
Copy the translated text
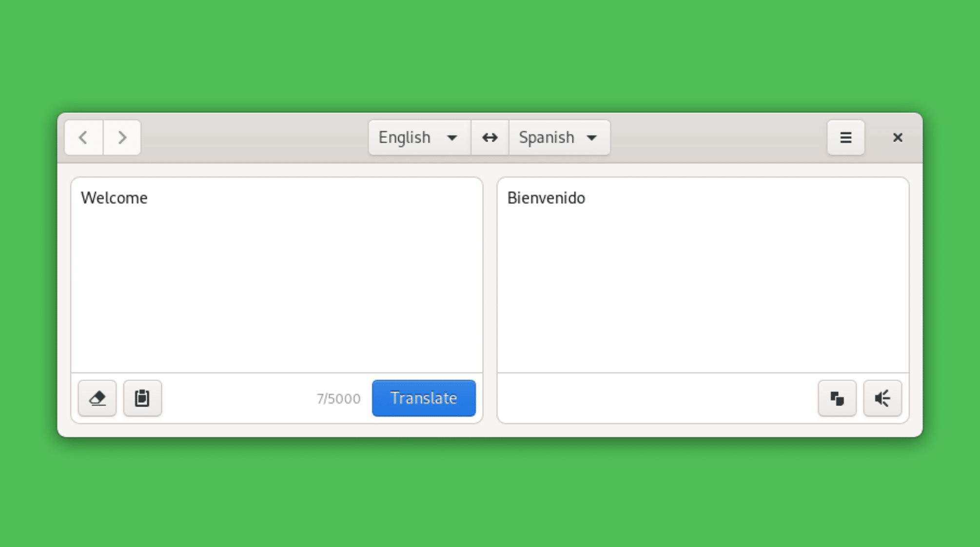point(837,398)
